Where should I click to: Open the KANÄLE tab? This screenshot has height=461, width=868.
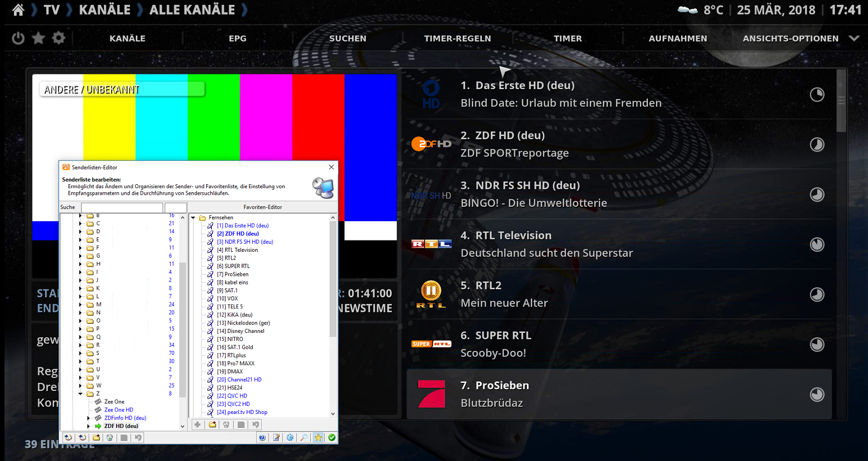pos(128,39)
